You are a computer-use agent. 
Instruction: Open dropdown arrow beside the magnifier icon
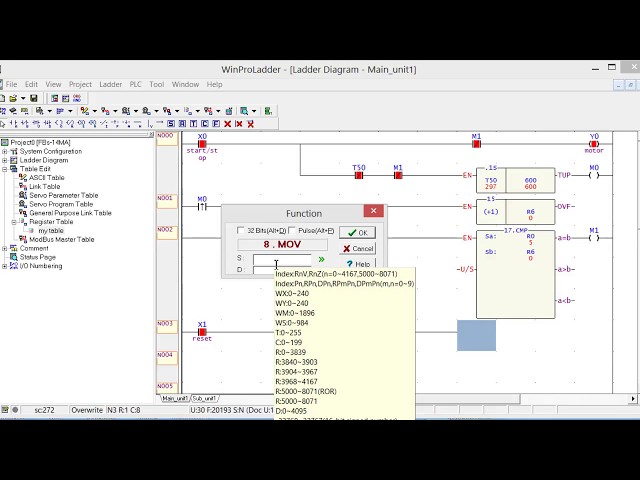254,111
